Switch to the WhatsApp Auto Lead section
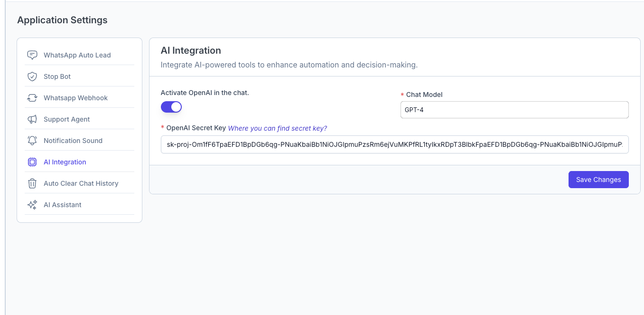 click(x=77, y=55)
